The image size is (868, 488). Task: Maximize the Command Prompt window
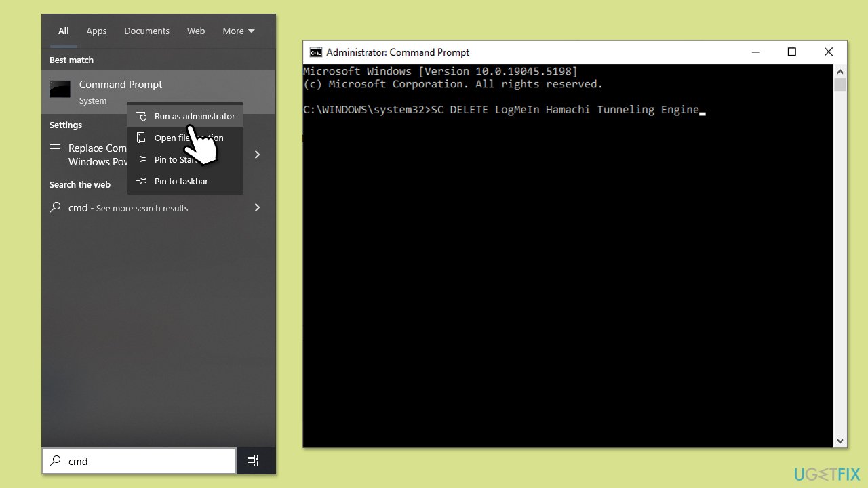tap(791, 52)
